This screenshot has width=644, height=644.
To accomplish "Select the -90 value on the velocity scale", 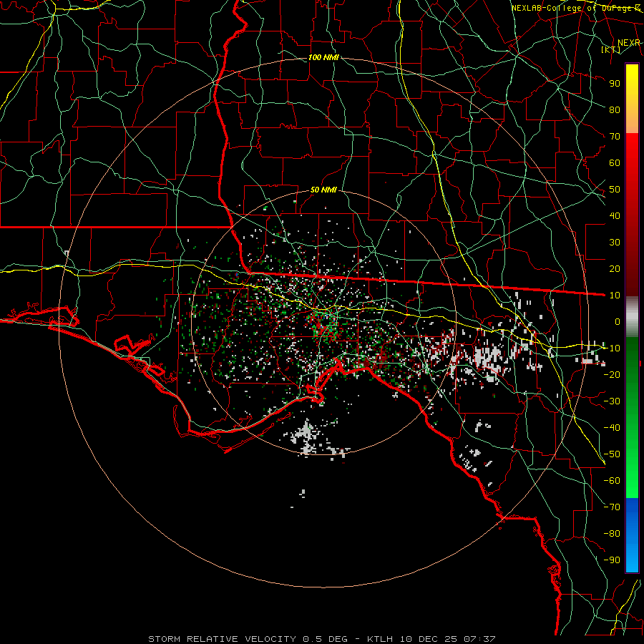I will click(612, 560).
